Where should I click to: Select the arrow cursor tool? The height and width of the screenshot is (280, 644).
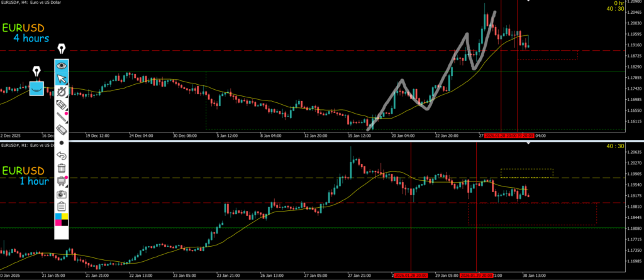click(x=62, y=78)
